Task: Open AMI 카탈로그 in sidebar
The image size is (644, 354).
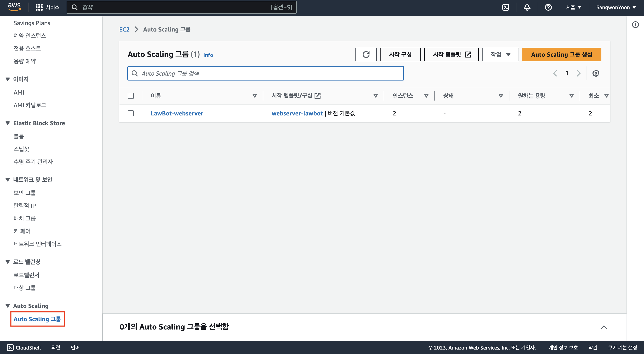Action: tap(30, 105)
